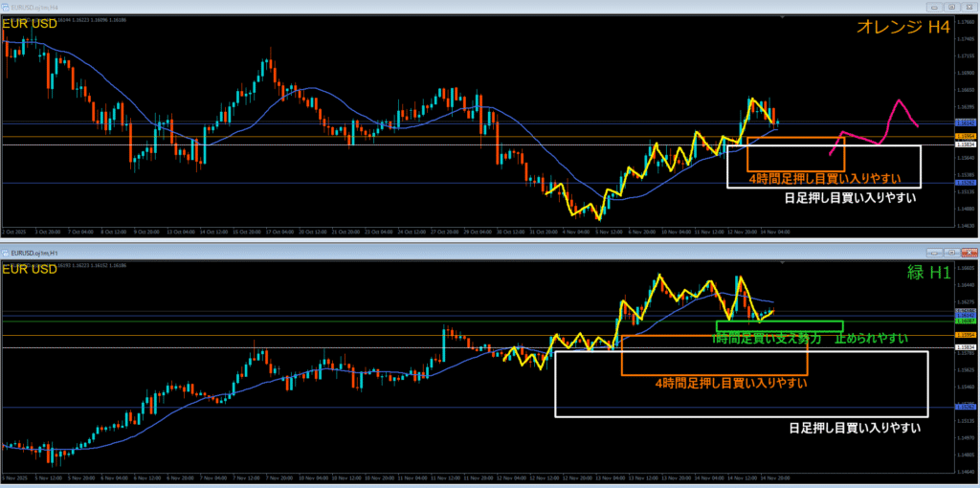Maximize the EURUSD H4 chart window
Viewport: 980px width, 488px height.
(951, 8)
